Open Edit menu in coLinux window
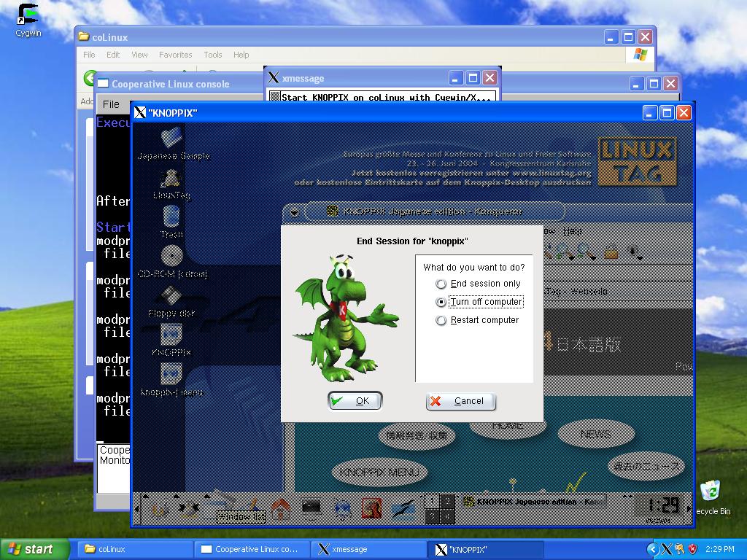The image size is (747, 560). coord(113,55)
